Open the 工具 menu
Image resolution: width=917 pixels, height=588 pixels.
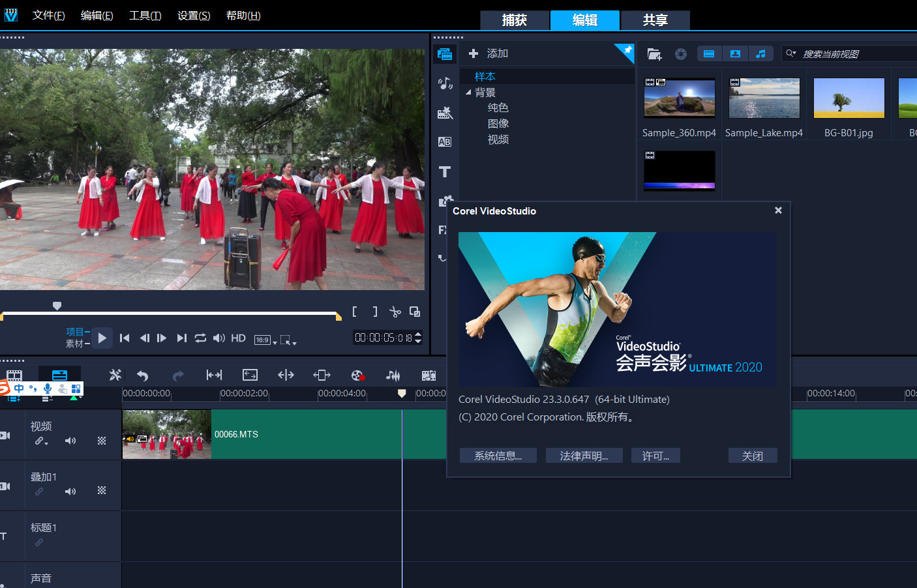click(145, 15)
